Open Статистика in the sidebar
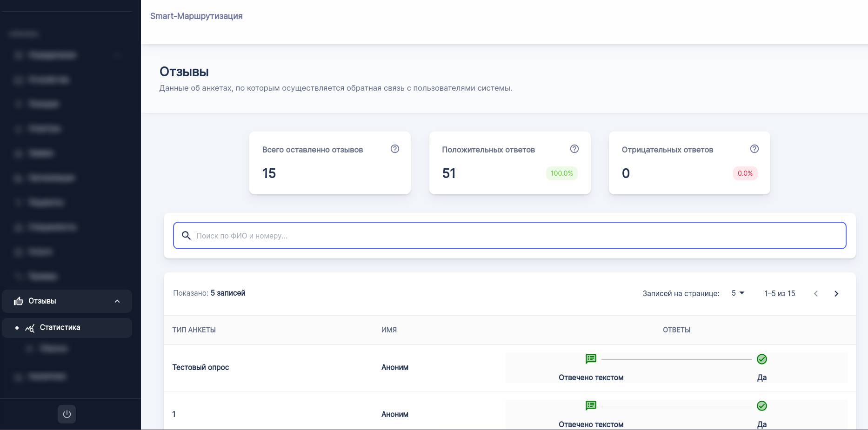This screenshot has height=430, width=868. point(60,328)
